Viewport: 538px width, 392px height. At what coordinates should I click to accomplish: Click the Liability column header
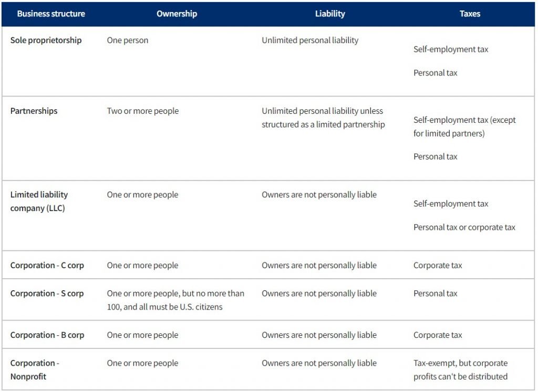[x=330, y=14]
